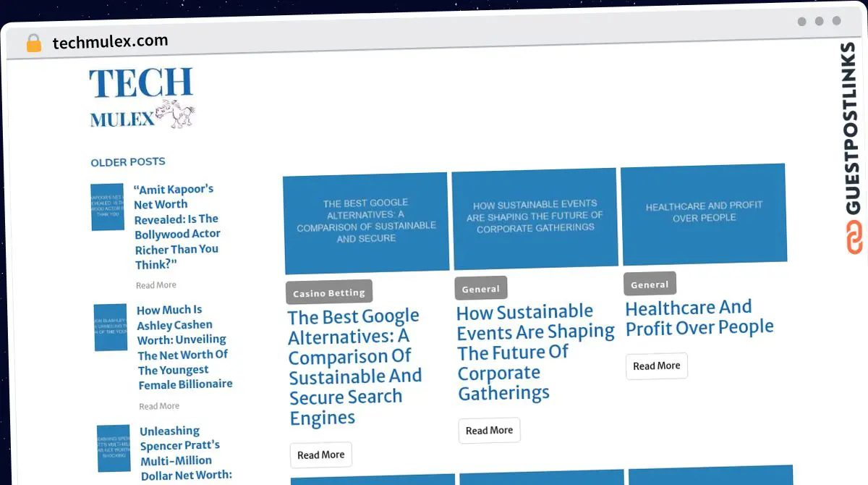Screen dimensions: 868x485
Task: Click Read More under the Sustainable Events article
Action: (489, 430)
